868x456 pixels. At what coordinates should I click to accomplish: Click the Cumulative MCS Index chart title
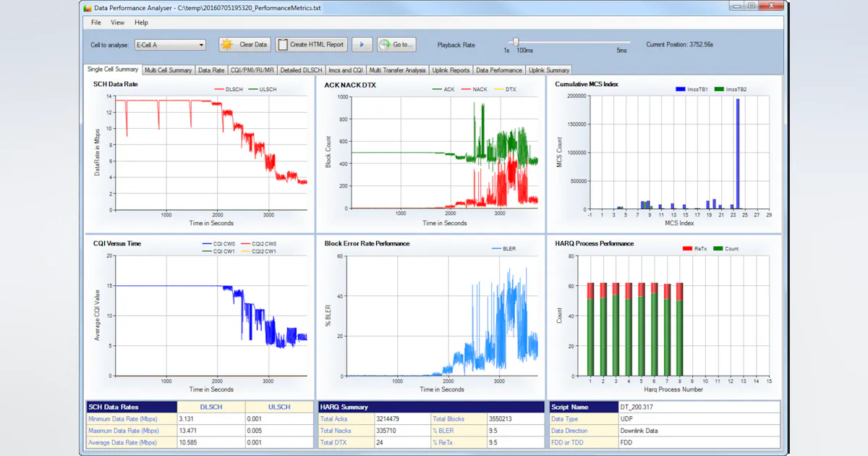click(x=587, y=84)
